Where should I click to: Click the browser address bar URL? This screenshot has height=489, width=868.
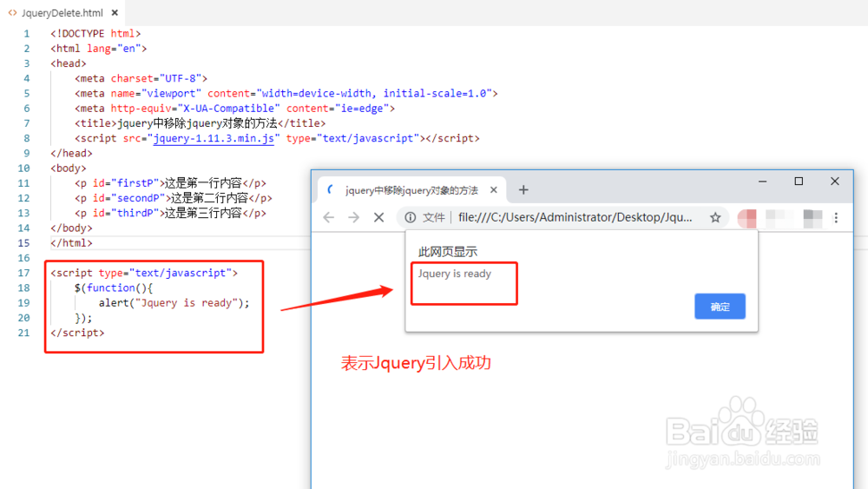click(575, 218)
